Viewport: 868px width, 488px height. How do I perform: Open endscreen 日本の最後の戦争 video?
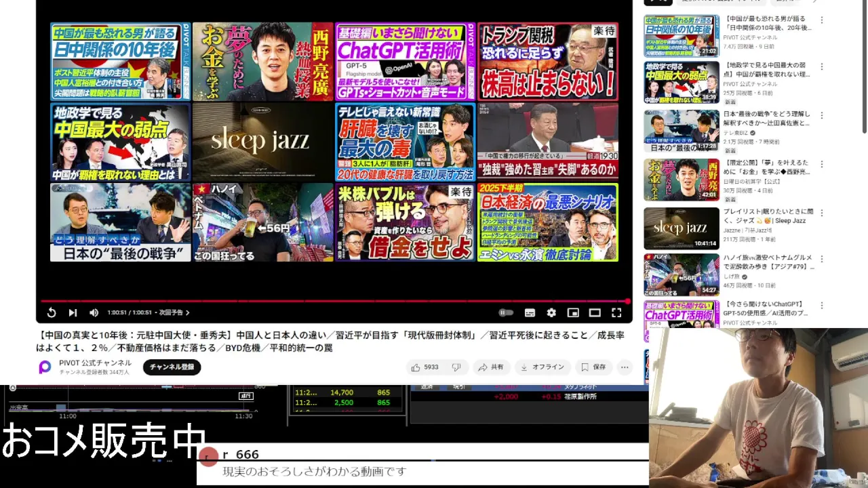coord(120,222)
